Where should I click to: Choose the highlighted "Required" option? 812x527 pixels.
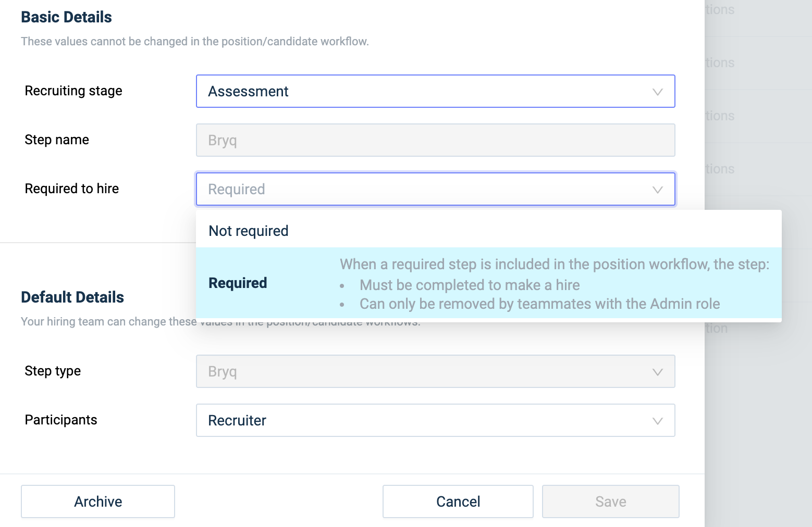(238, 283)
